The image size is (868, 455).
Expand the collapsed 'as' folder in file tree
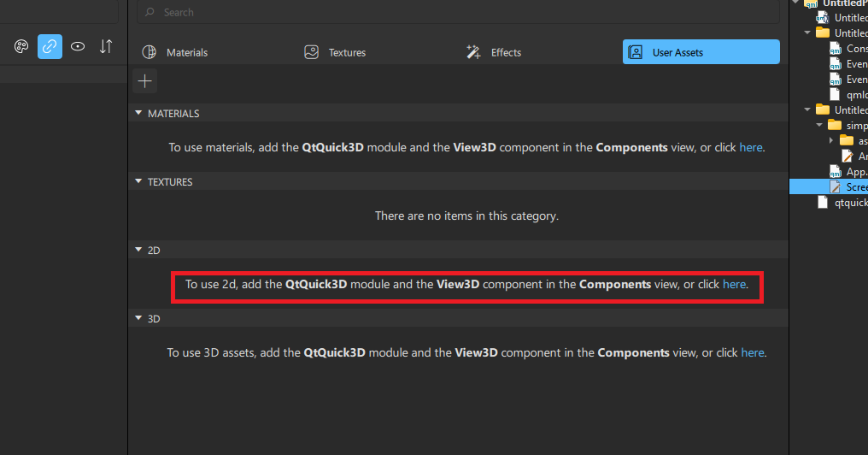click(831, 140)
